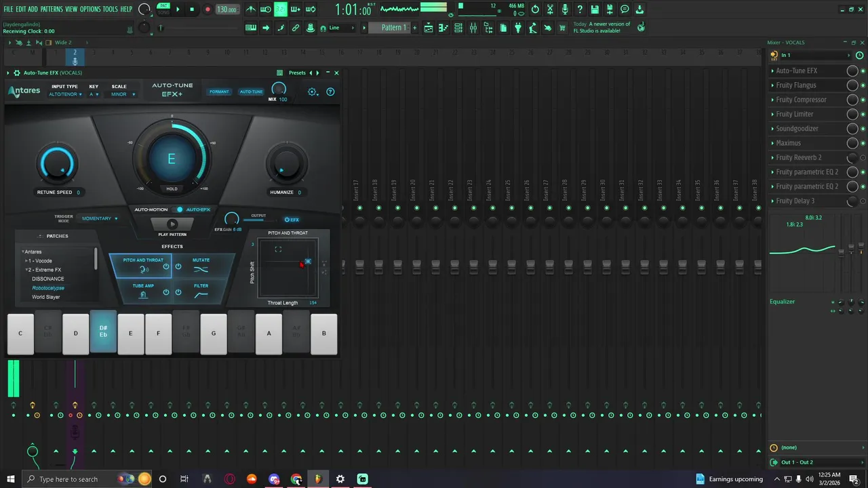868x488 pixels.
Task: Click the Pitch and Throat effect icon
Action: pos(144,269)
